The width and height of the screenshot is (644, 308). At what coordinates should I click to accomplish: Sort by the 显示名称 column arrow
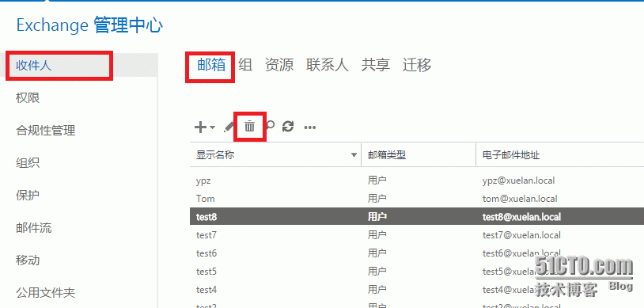[x=354, y=155]
